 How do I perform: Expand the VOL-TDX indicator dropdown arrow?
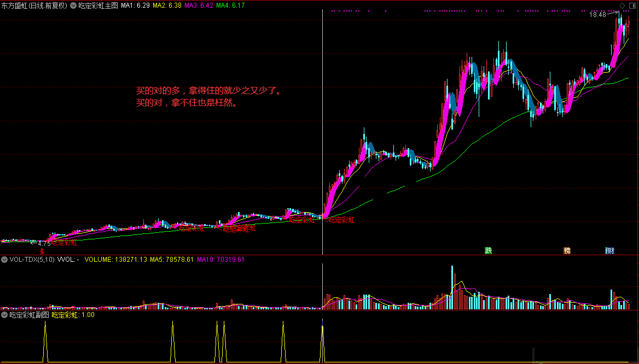(4, 260)
